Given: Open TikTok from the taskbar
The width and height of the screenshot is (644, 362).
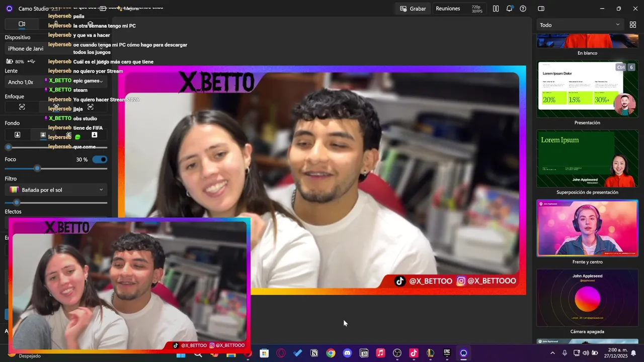Looking at the screenshot, I should (414, 353).
